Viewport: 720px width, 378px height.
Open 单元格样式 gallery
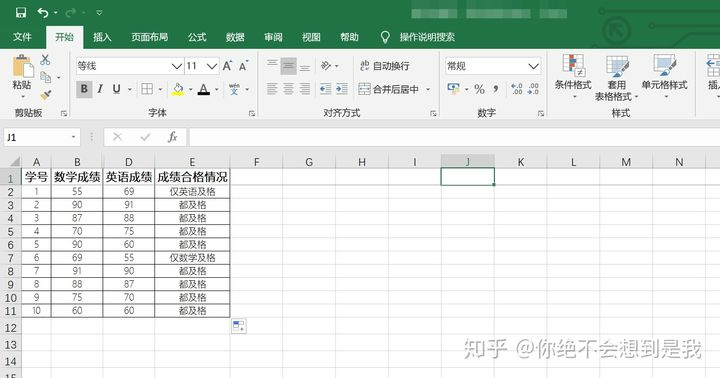tap(665, 76)
